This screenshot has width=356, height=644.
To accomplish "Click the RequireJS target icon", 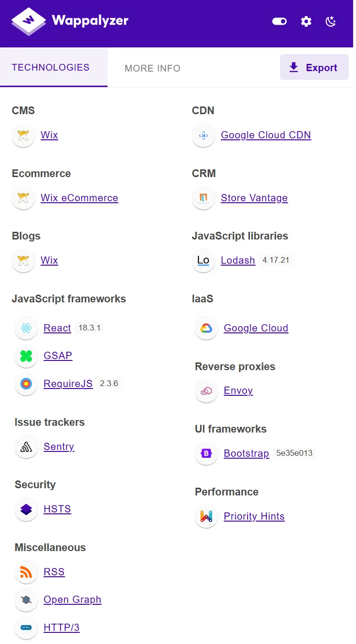I will pyautogui.click(x=26, y=384).
